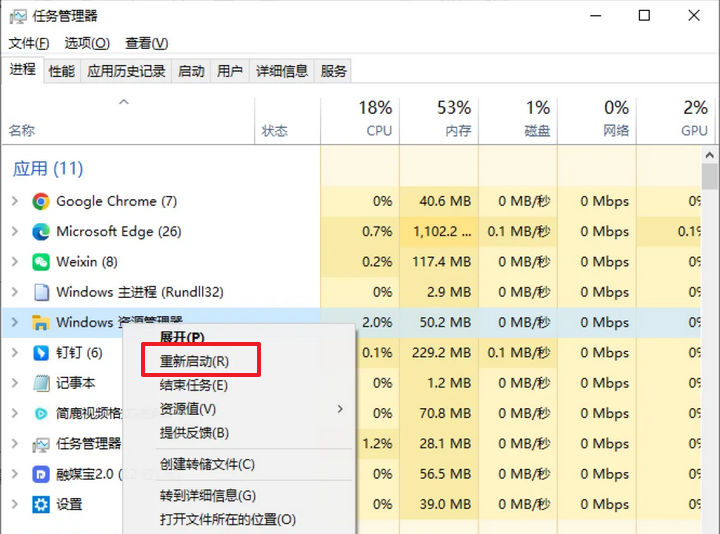Click the 117.4 MB memory cell
Image resolution: width=720 pixels, height=534 pixels.
pyautogui.click(x=441, y=262)
